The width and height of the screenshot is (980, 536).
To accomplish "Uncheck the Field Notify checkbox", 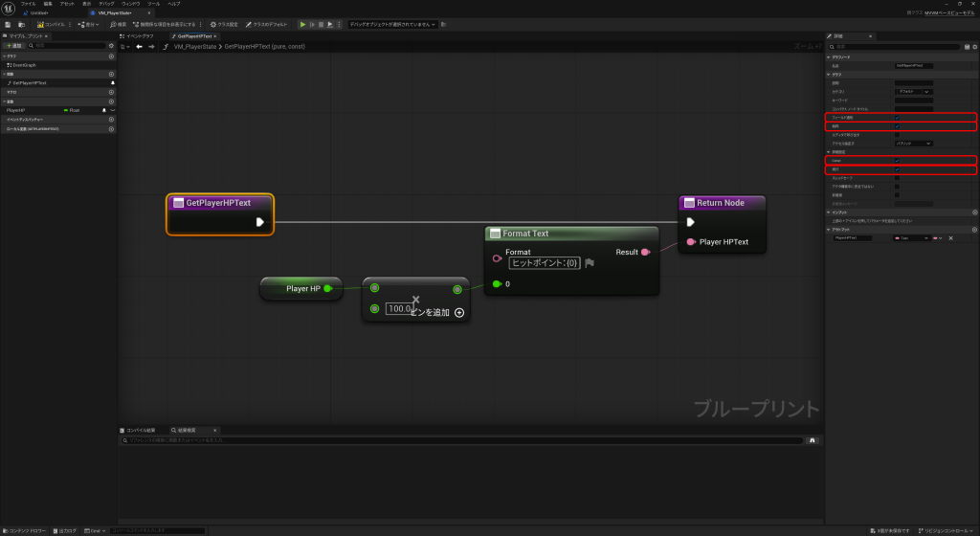I will [897, 118].
